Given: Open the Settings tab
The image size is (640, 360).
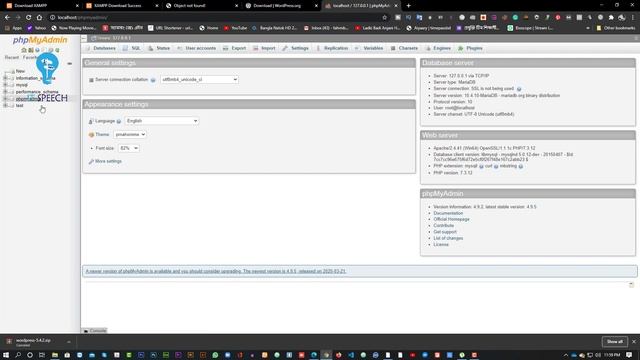Looking at the screenshot, I should pos(296,48).
